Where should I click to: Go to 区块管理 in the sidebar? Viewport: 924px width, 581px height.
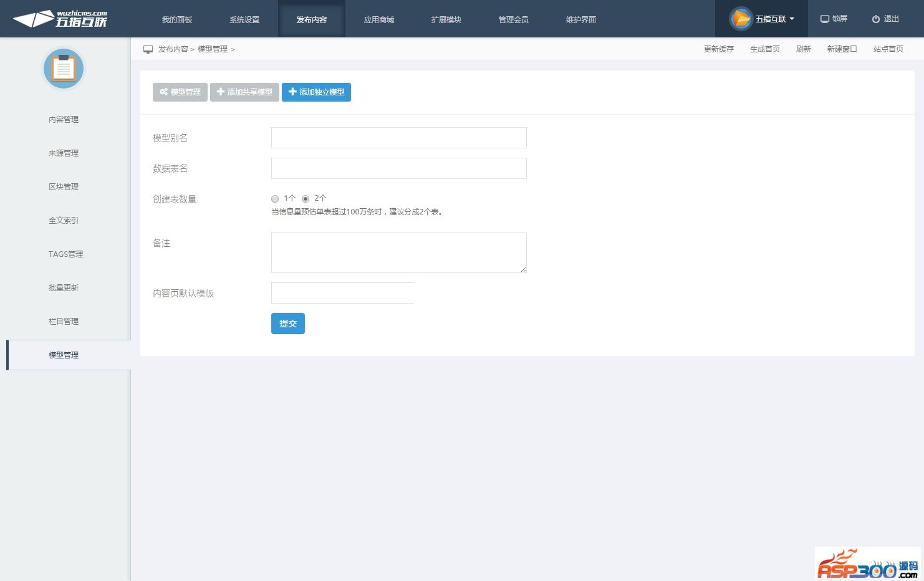click(64, 186)
